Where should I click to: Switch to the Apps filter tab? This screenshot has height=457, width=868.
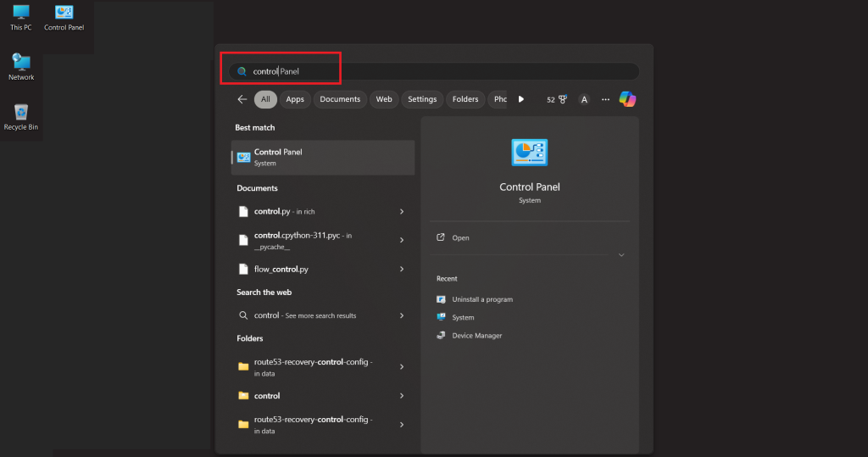point(295,99)
